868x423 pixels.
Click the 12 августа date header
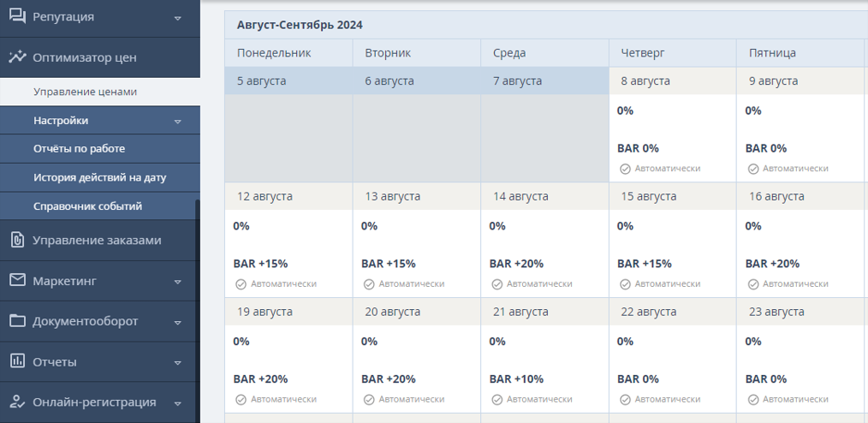coord(288,197)
